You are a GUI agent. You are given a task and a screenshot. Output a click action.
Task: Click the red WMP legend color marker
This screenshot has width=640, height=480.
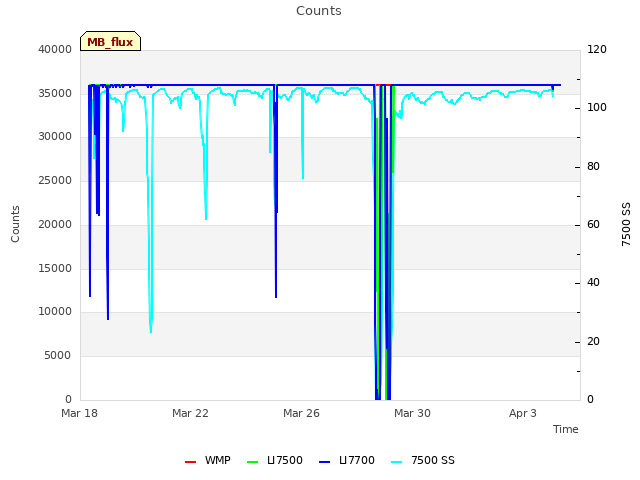click(190, 462)
